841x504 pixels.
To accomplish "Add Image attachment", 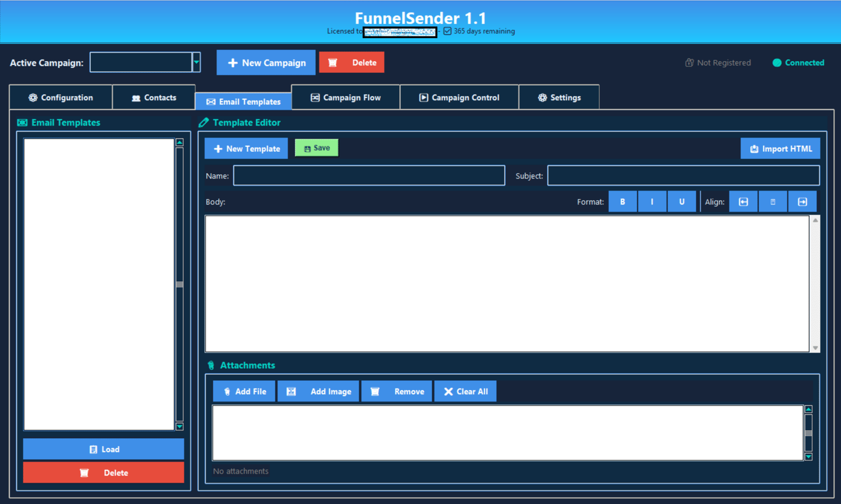I will tap(318, 391).
